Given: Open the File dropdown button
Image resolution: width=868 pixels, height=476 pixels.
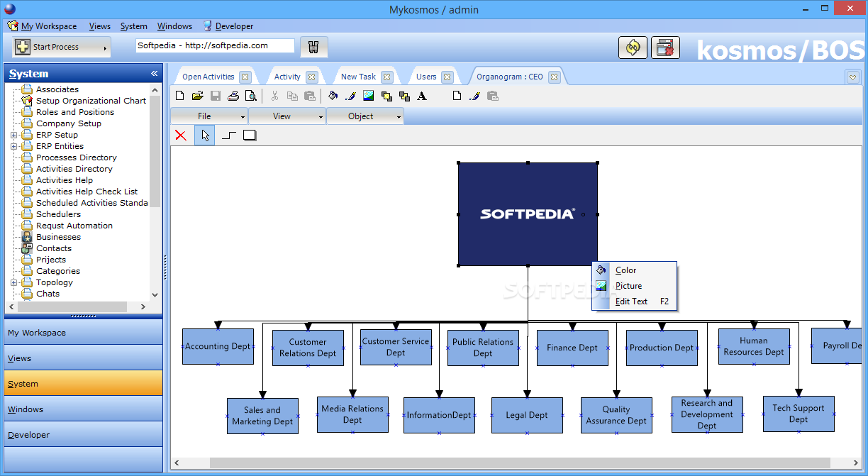Looking at the screenshot, I should pyautogui.click(x=209, y=116).
